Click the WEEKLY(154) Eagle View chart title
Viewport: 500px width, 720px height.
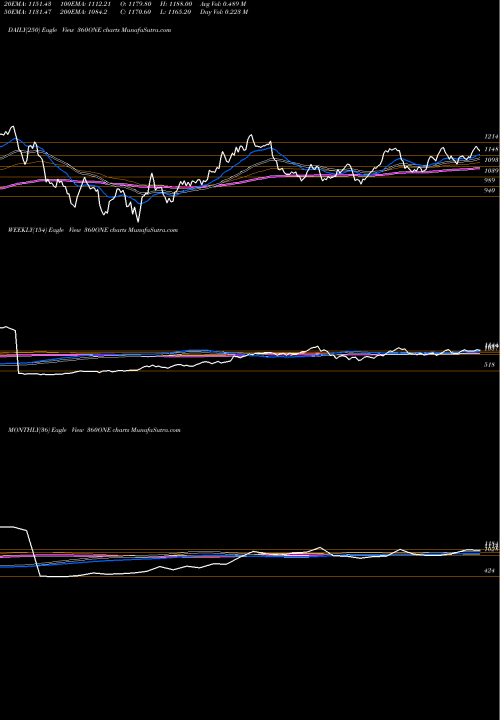[93, 230]
